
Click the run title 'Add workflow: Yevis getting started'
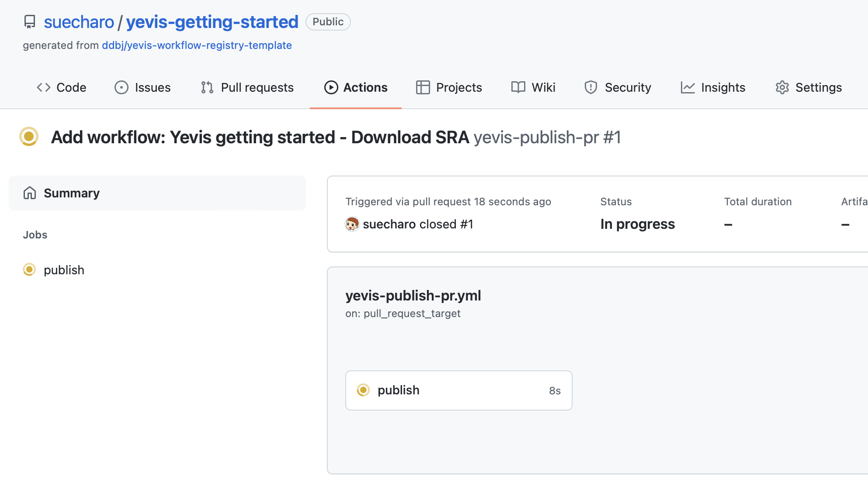click(x=260, y=137)
